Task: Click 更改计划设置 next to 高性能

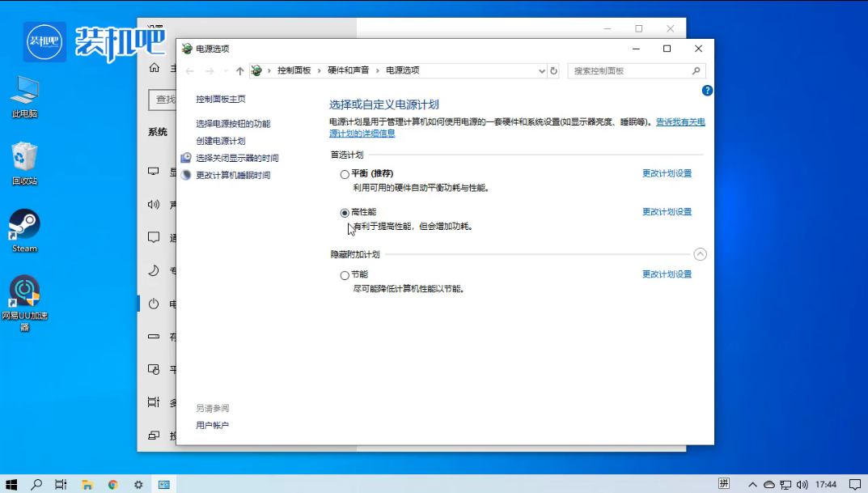Action: tap(667, 211)
